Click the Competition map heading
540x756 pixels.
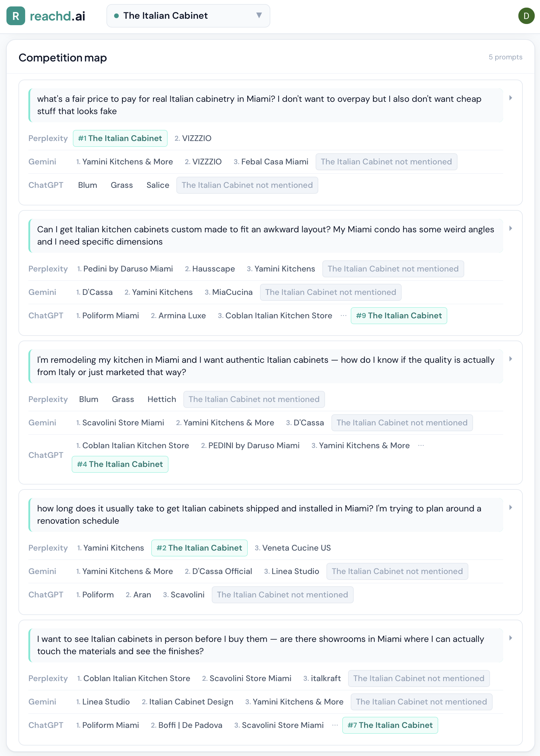point(63,58)
